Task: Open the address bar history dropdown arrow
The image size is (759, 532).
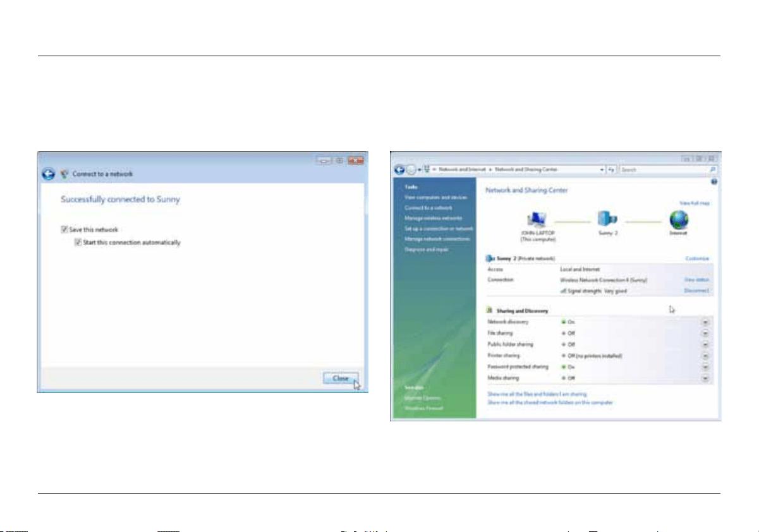Action: 602,170
